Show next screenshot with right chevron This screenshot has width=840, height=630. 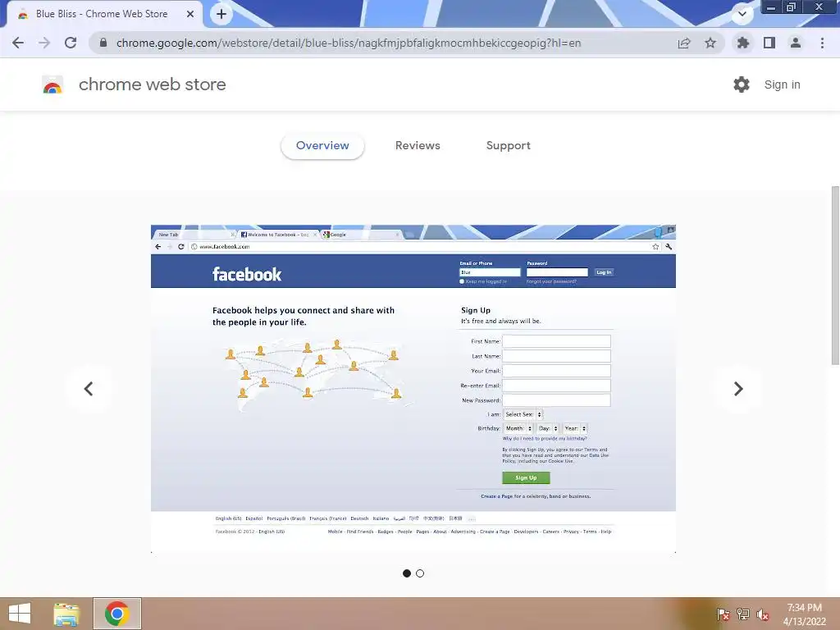(738, 389)
